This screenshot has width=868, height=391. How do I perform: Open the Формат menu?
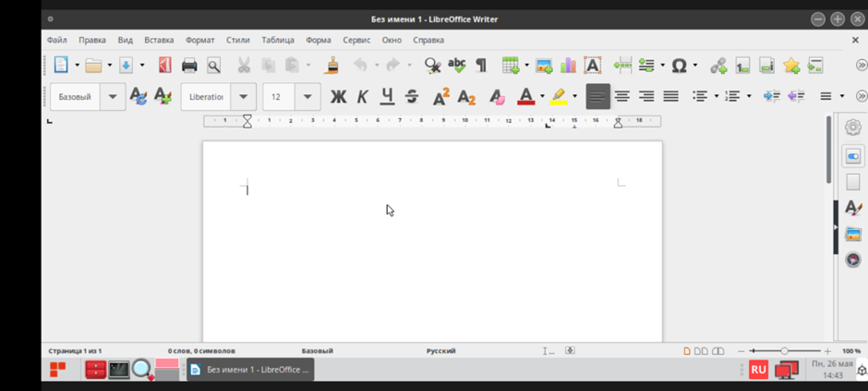pos(199,40)
